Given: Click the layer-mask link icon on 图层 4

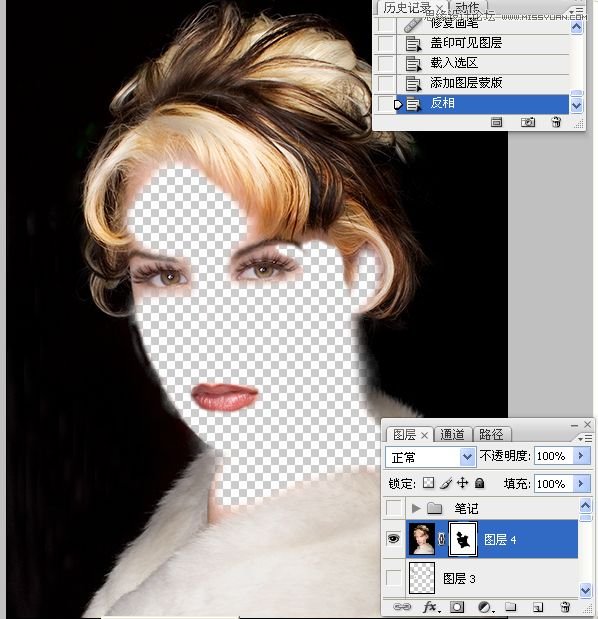Looking at the screenshot, I should click(442, 539).
